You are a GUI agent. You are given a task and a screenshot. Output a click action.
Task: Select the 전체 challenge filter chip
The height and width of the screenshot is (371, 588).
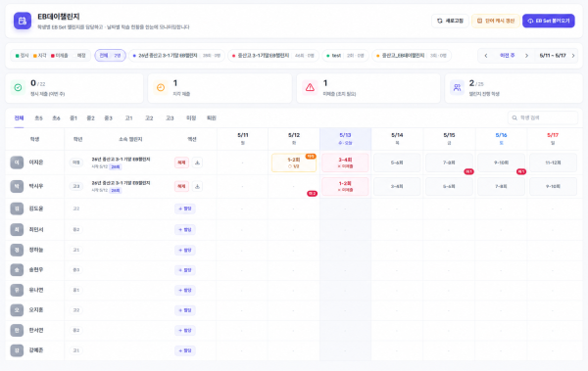[110, 56]
